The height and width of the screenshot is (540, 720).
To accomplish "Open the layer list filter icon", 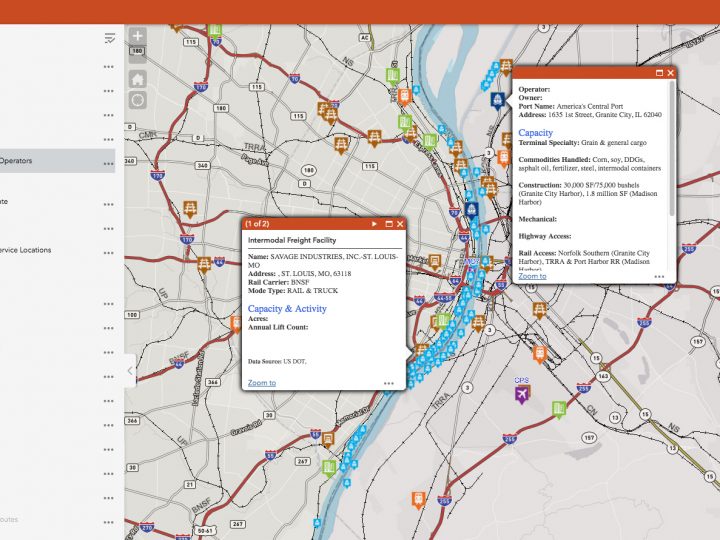I will click(109, 38).
